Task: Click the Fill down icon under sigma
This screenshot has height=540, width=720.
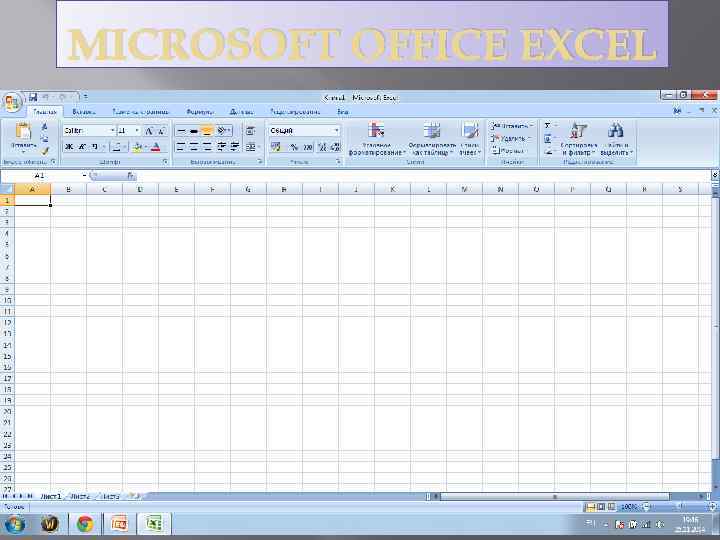Action: pos(547,138)
